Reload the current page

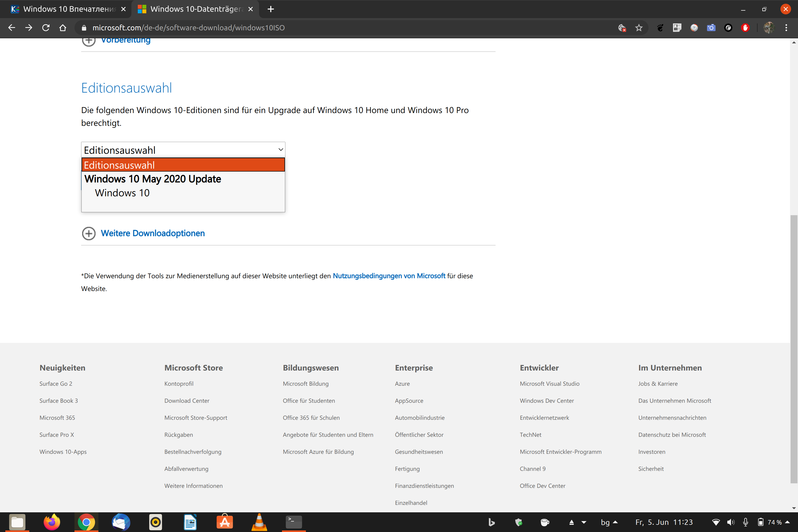click(46, 28)
